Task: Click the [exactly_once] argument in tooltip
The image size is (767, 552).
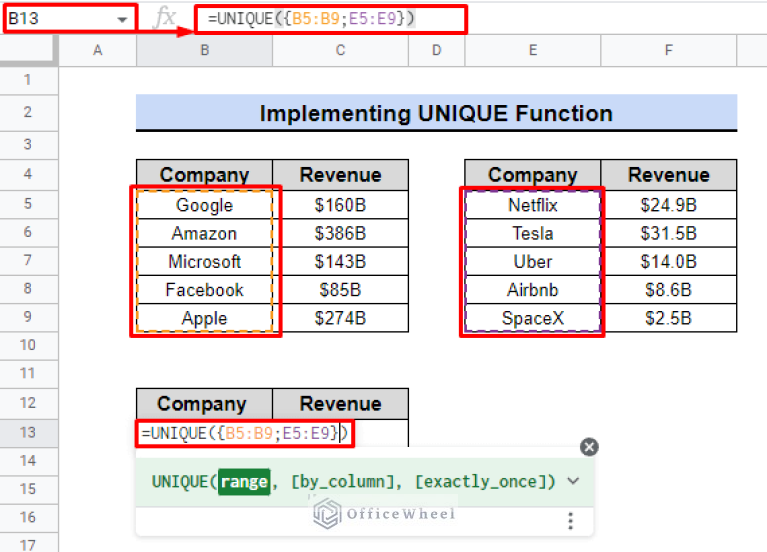Action: pos(481,482)
